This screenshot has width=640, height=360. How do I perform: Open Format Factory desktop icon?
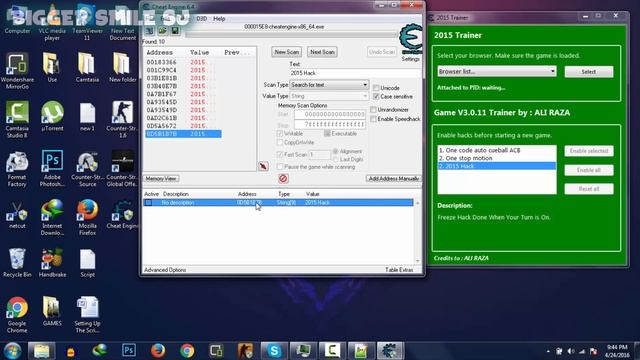(x=17, y=169)
